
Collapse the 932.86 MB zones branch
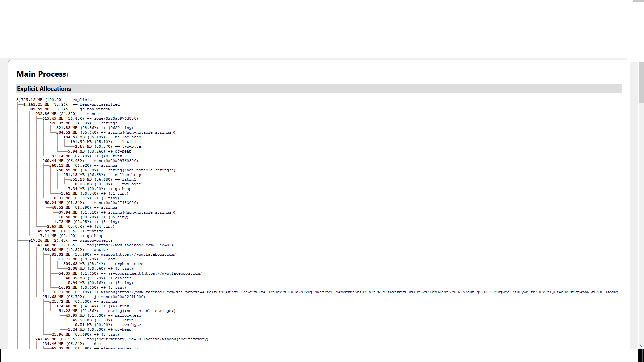92,114
